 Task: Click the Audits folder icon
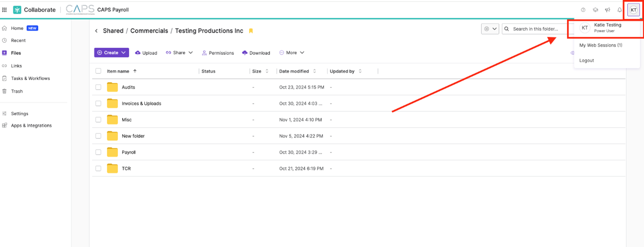[x=112, y=87]
